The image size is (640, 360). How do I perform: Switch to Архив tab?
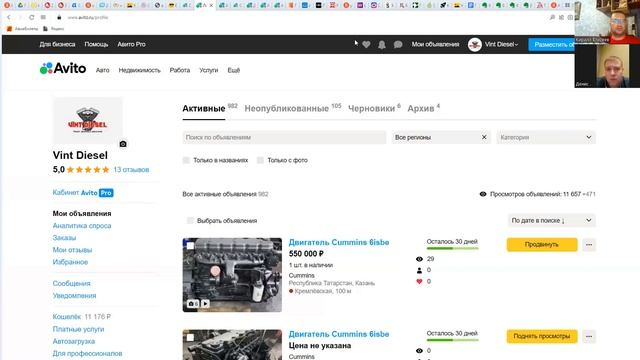pyautogui.click(x=420, y=108)
